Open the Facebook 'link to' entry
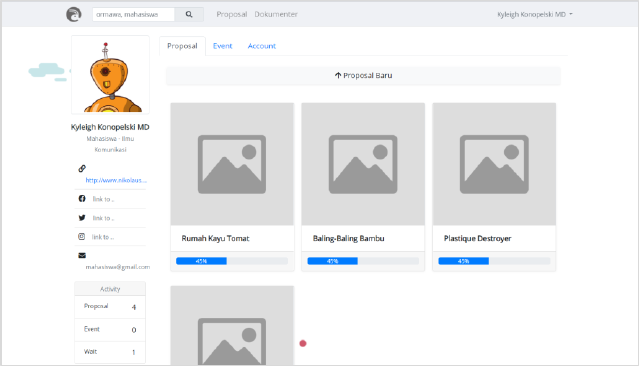Image resolution: width=639 pixels, height=366 pixels. (103, 199)
